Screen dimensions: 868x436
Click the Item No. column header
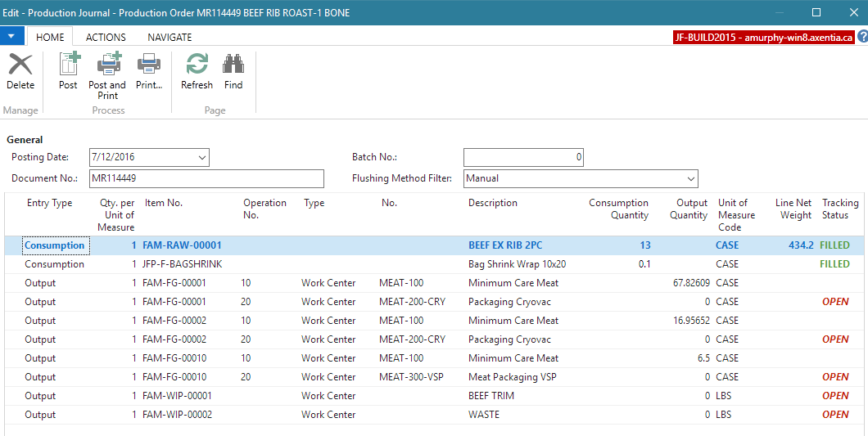[163, 203]
